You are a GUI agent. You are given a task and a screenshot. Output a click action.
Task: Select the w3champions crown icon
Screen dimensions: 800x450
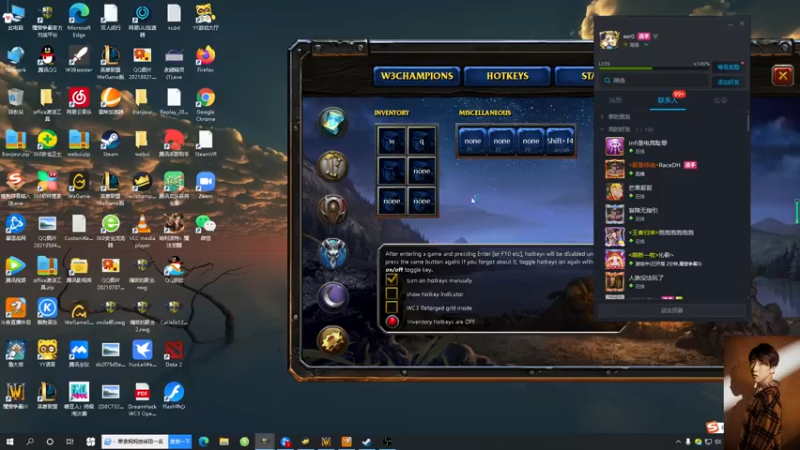142,185
